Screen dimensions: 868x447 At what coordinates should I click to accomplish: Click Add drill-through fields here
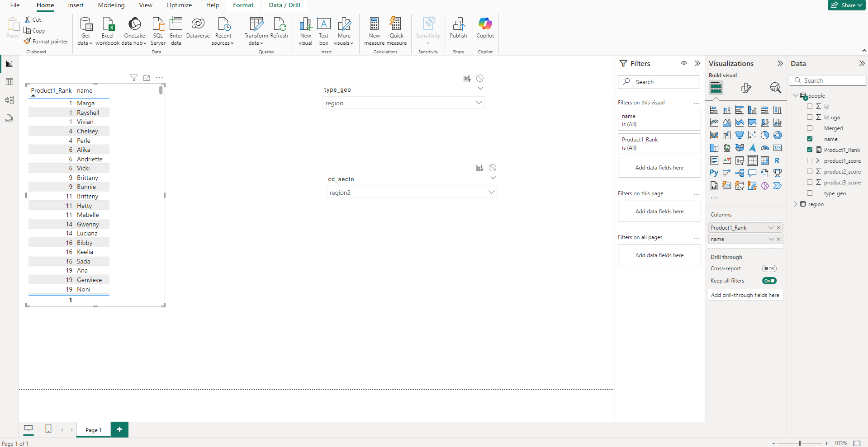pyautogui.click(x=745, y=295)
